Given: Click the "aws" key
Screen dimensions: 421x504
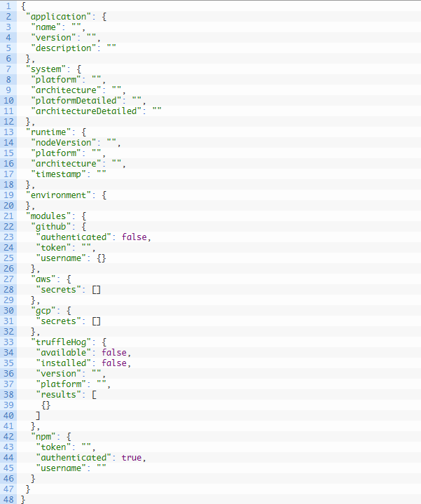Looking at the screenshot, I should click(45, 279).
